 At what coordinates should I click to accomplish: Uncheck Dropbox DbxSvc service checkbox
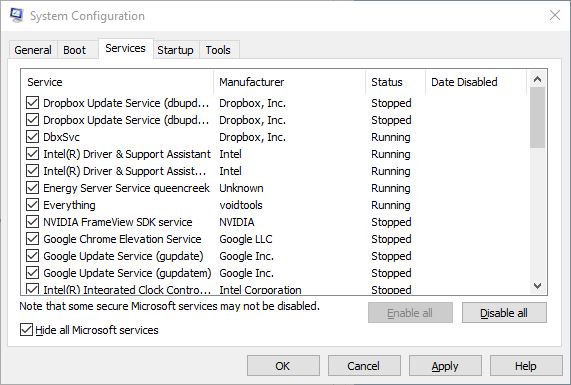coord(32,137)
